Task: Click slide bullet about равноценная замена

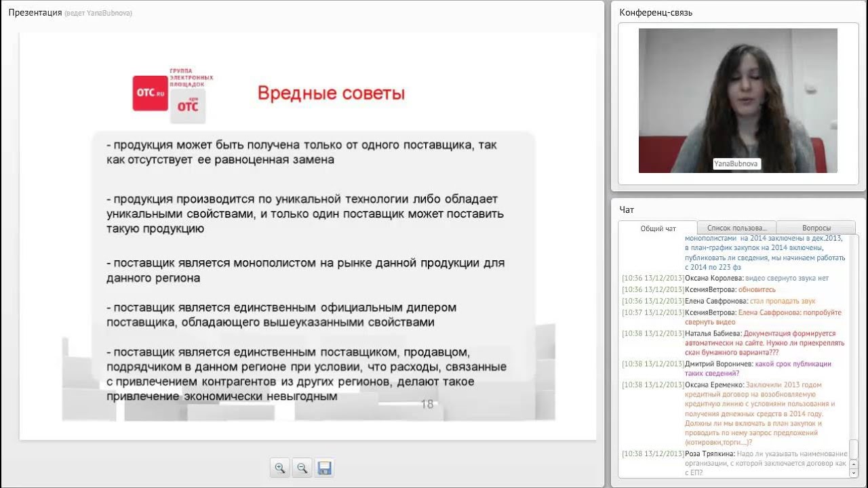Action: 302,152
